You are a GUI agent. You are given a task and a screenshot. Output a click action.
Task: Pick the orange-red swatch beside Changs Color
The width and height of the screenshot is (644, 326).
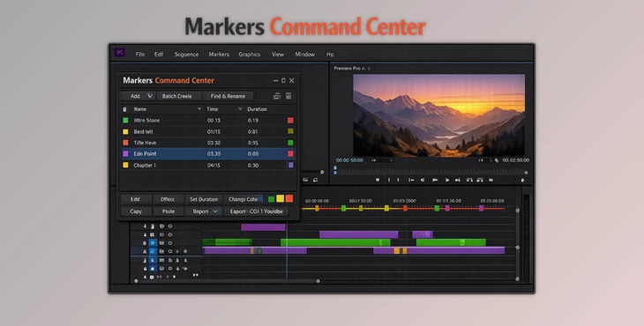[289, 199]
